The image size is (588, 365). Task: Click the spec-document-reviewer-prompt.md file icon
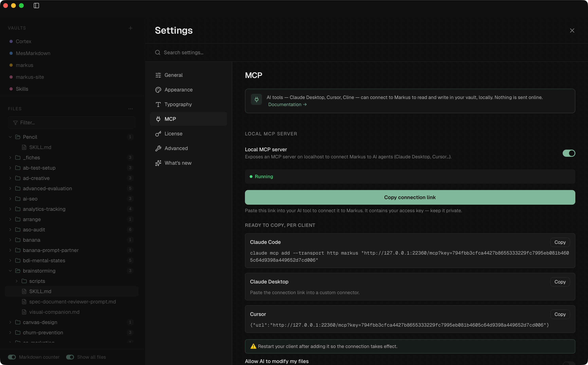tap(24, 302)
